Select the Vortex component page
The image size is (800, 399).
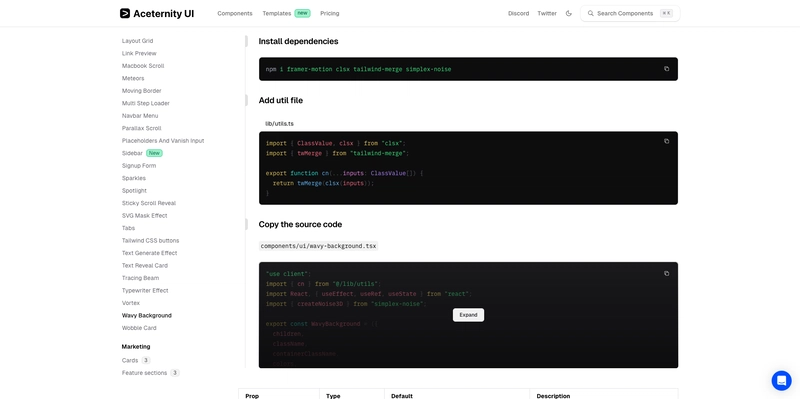pos(131,303)
